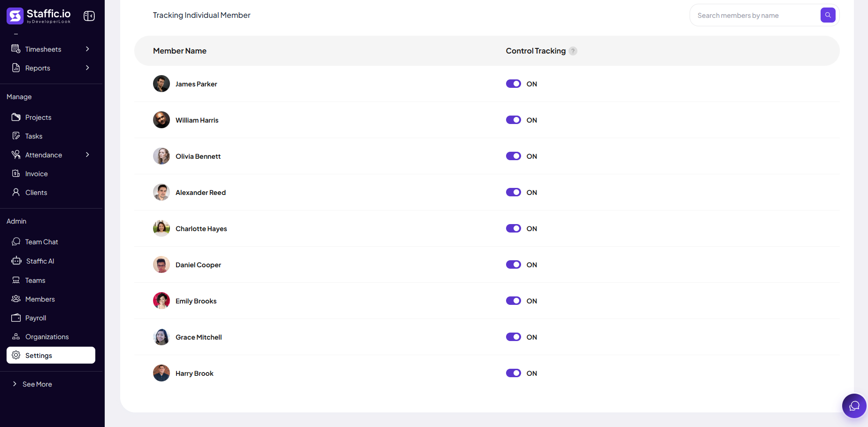
Task: Click the Settings gear icon
Action: point(16,355)
